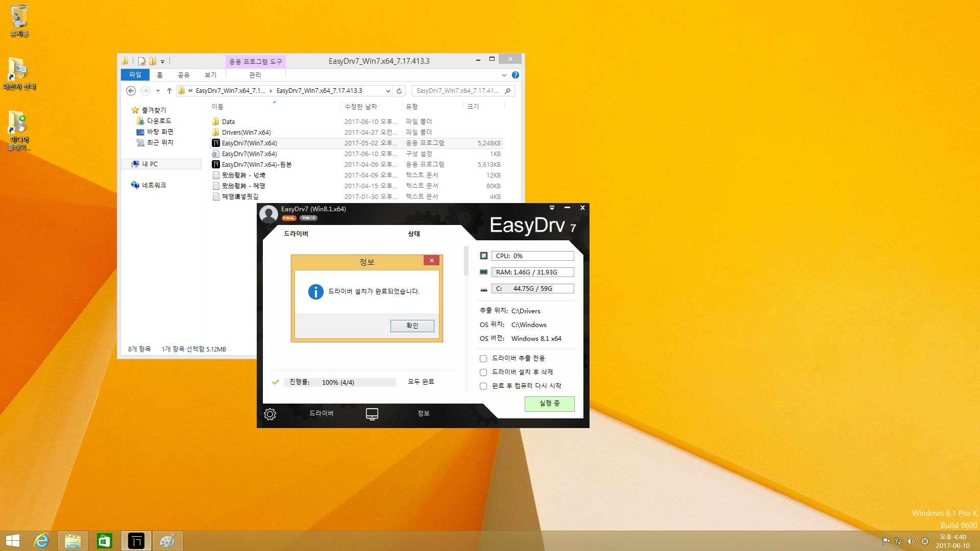Viewport: 980px width, 551px height.
Task: Open the 미디어 플레이어 desktop shortcut
Action: coord(19,131)
